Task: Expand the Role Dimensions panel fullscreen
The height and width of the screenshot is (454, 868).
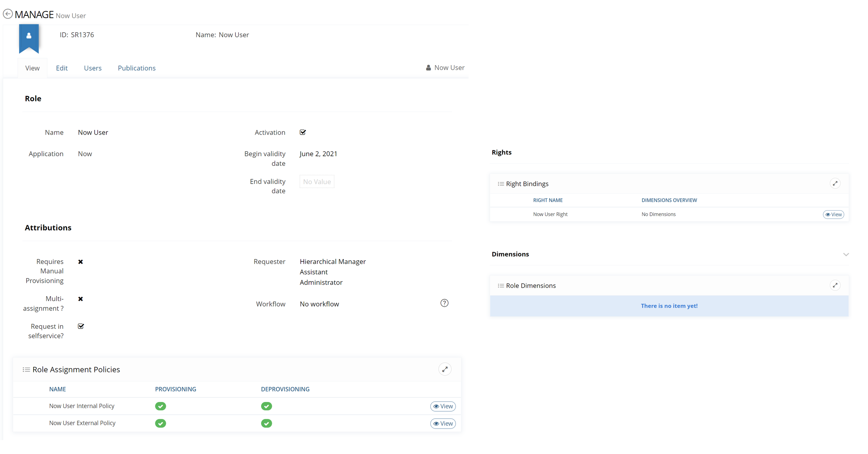Action: coord(835,285)
